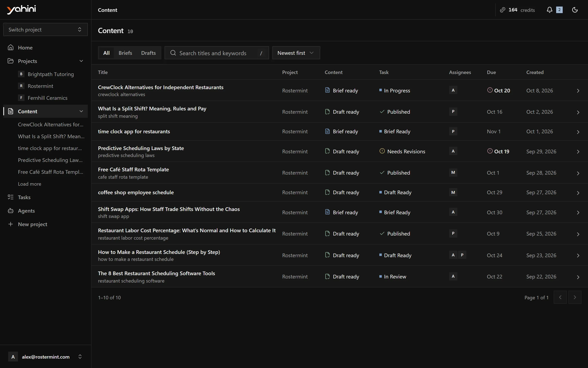The image size is (588, 368).
Task: Open row arrow for Predictive Scheduling Laws
Action: [578, 151]
